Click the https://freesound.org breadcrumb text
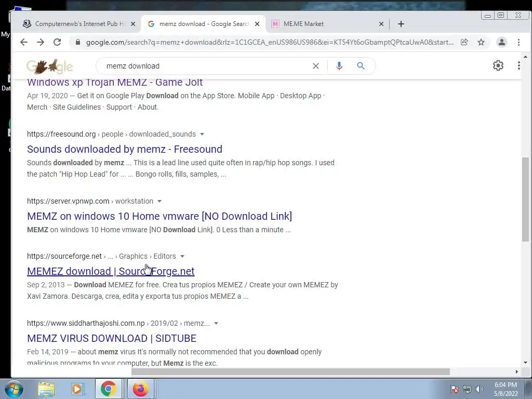Viewport: 532px width, 399px height. 61,134
